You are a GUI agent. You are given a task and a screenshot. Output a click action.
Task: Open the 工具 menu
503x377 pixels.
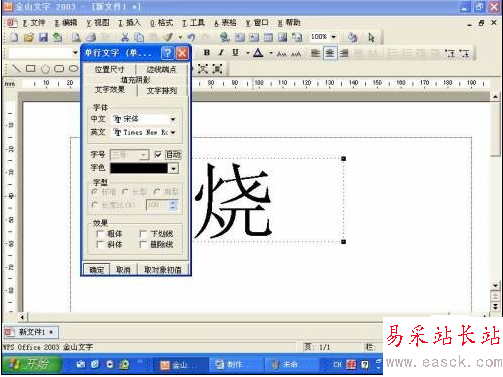tap(193, 23)
